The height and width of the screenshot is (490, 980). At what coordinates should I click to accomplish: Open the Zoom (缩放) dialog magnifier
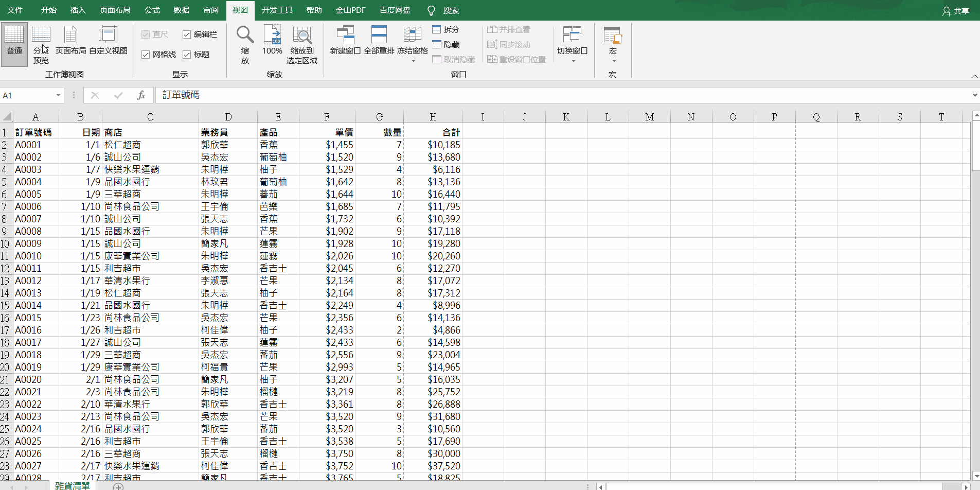point(245,44)
